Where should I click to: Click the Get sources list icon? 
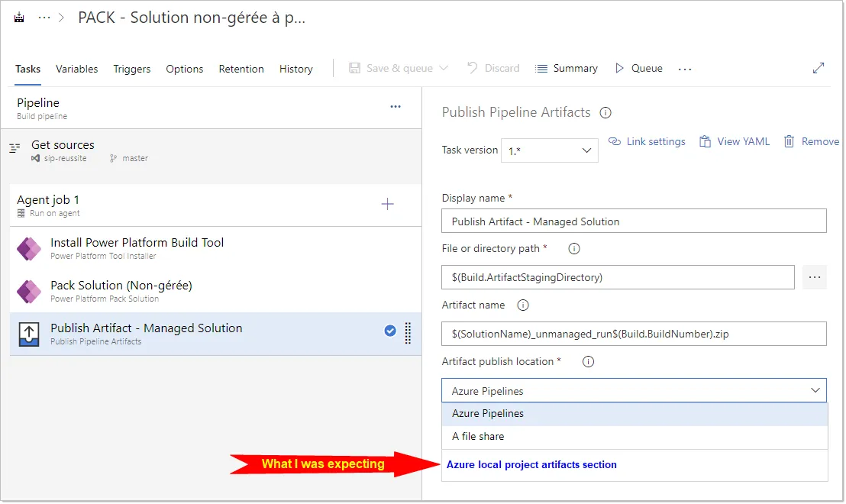(15, 147)
